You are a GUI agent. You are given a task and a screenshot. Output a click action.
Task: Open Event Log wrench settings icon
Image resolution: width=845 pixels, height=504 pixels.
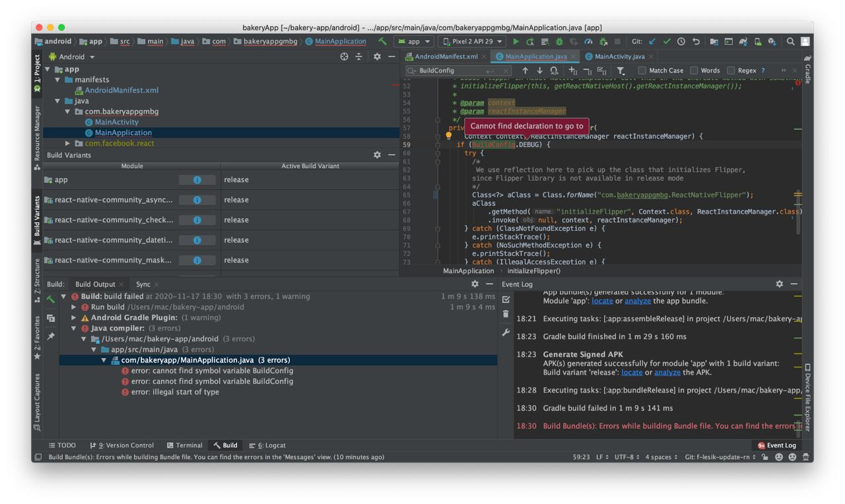(506, 332)
